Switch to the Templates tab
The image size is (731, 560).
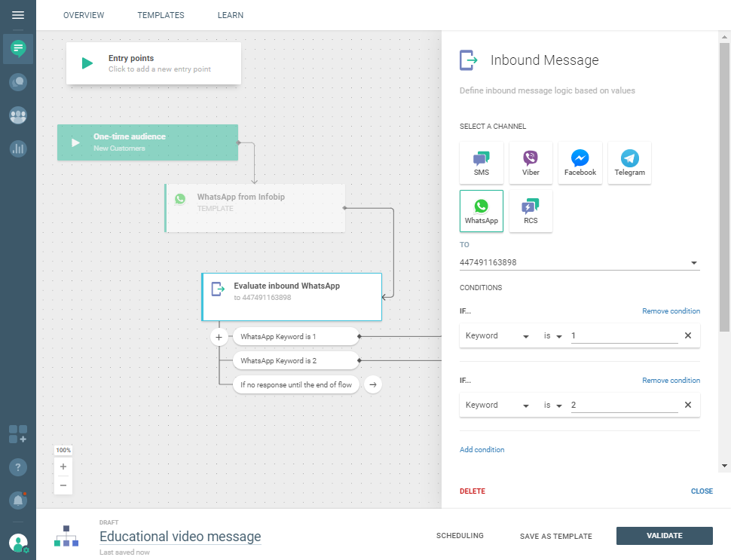(161, 15)
